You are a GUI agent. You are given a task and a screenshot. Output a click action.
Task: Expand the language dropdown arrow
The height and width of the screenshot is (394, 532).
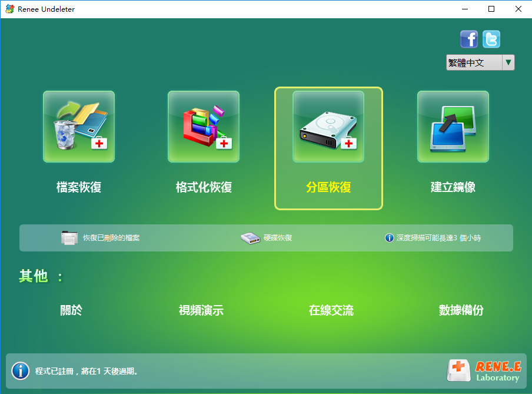tap(508, 62)
